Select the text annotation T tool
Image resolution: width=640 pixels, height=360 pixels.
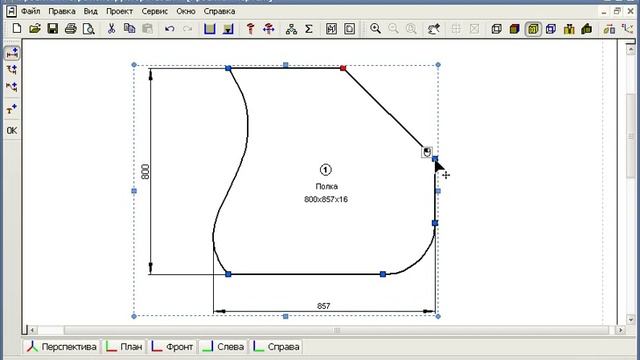coord(12,109)
